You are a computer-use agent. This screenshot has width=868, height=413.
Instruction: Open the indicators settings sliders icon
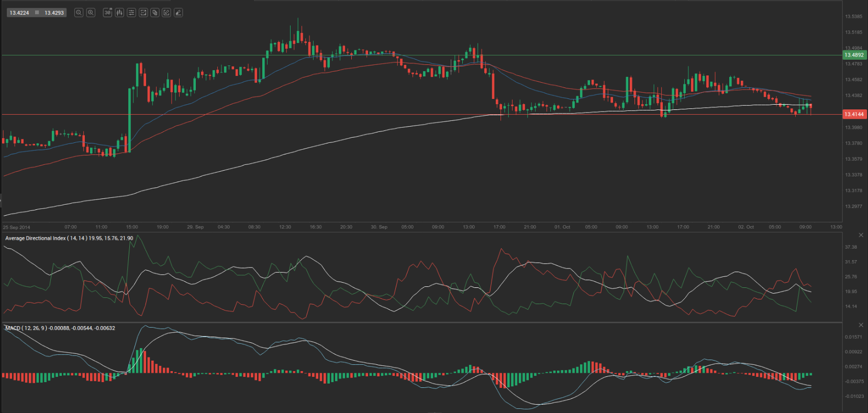pos(131,13)
